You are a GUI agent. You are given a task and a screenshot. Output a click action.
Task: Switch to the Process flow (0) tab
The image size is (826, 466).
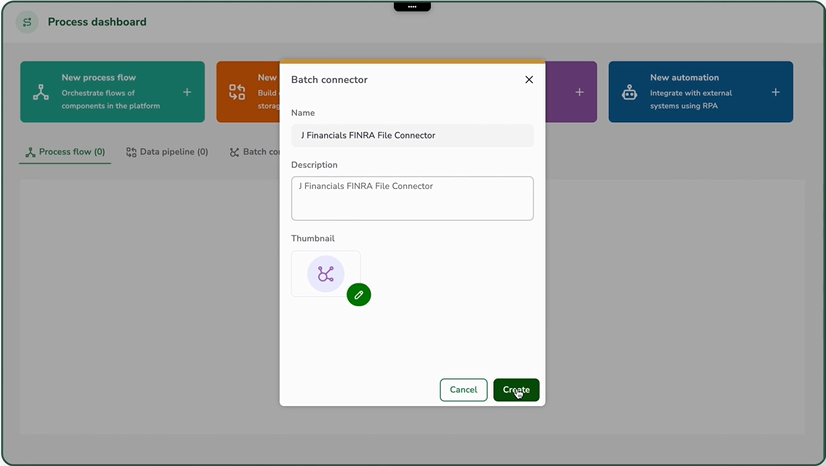(x=65, y=152)
